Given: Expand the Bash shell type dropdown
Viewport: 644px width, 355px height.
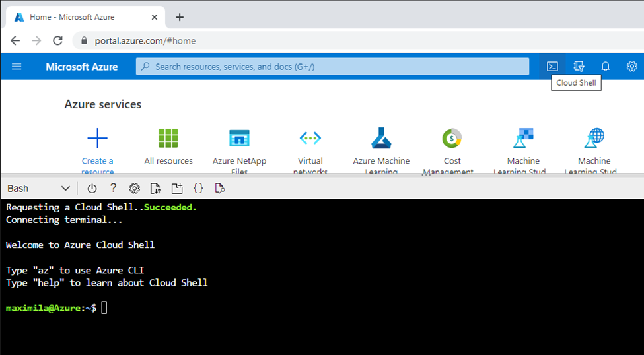Looking at the screenshot, I should (x=38, y=188).
